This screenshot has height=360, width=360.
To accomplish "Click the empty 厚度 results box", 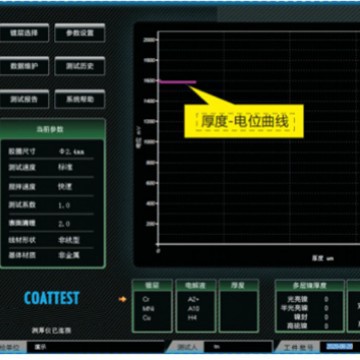I will click(239, 311).
